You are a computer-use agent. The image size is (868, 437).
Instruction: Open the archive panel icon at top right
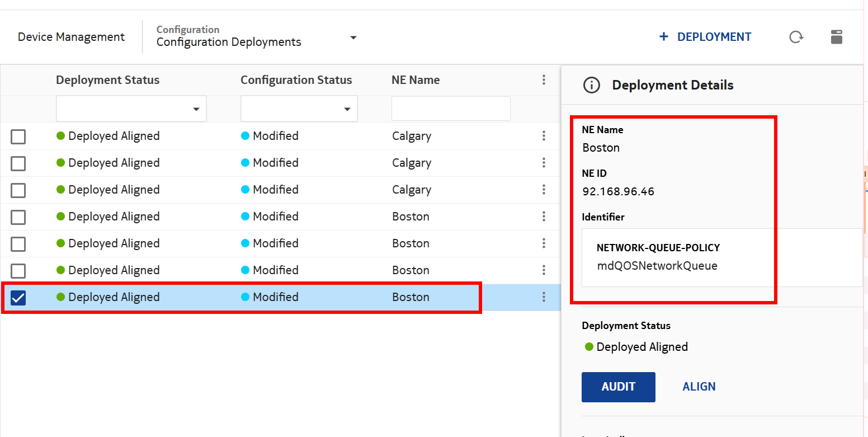click(x=836, y=37)
